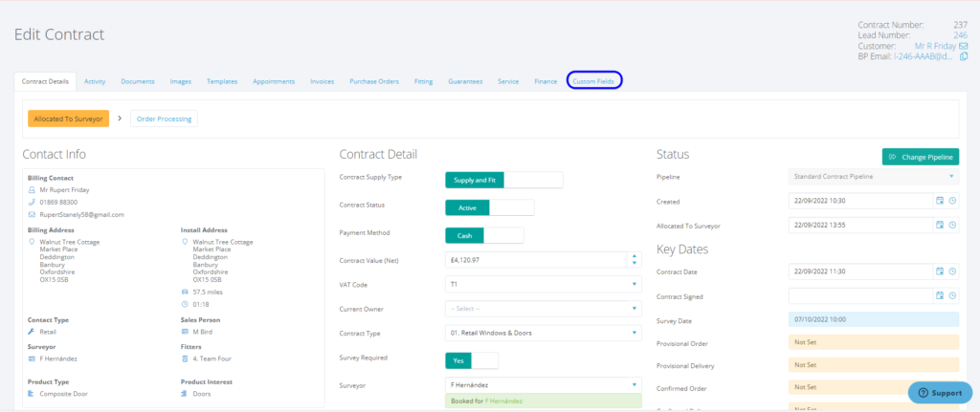The width and height of the screenshot is (980, 412).
Task: Switch to the Custom Fields tab
Action: tap(593, 81)
